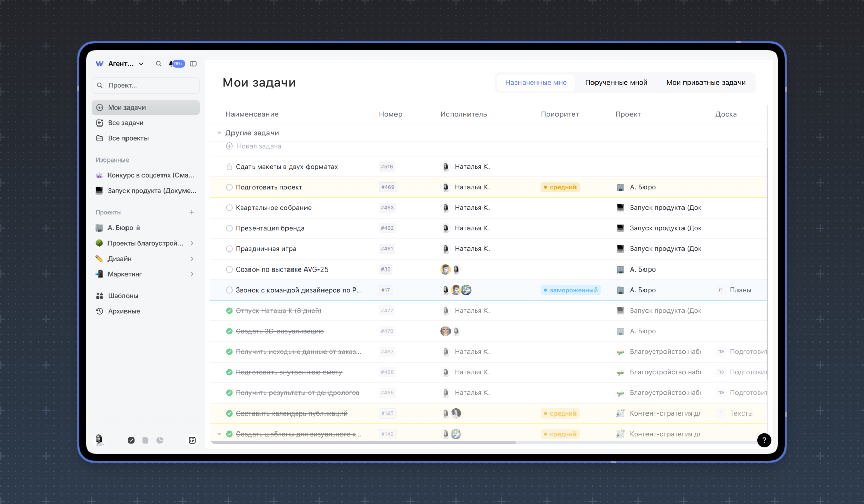864x504 pixels.
Task: Click the user avatar at sidebar bottom
Action: point(99,439)
